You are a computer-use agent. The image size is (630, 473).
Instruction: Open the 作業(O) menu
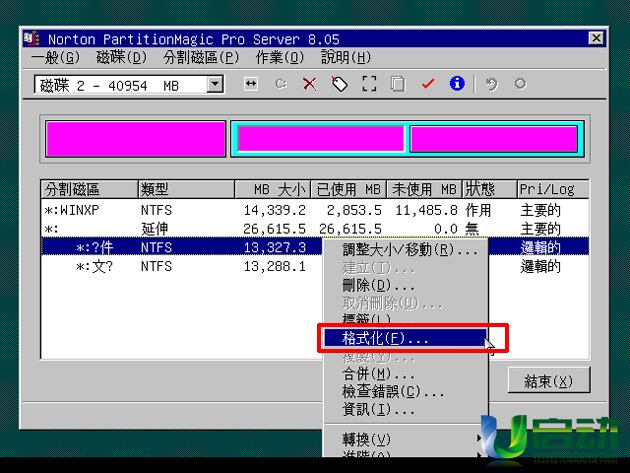coord(279,58)
